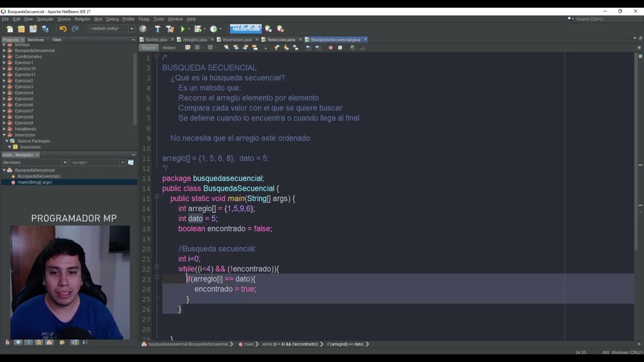Click the Previous Bookmark icon

277,48
